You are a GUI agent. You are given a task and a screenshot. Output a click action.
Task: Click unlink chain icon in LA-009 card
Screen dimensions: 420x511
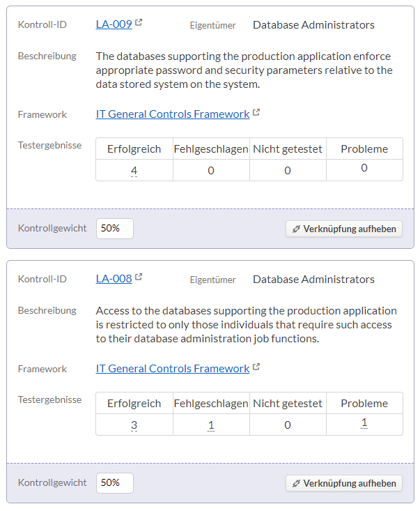click(x=296, y=229)
